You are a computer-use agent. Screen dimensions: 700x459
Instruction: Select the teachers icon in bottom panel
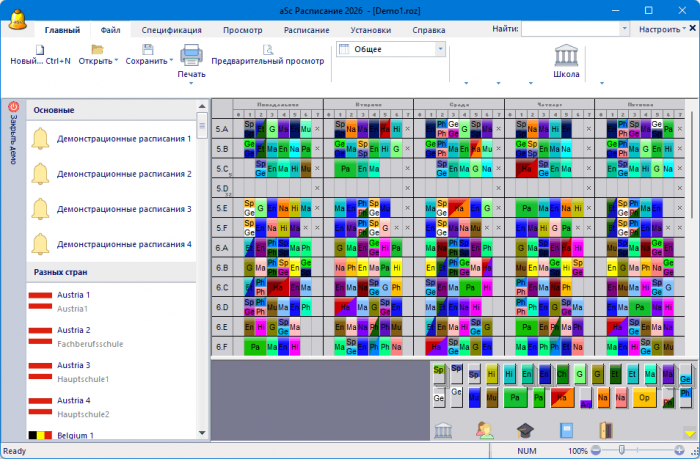click(485, 430)
